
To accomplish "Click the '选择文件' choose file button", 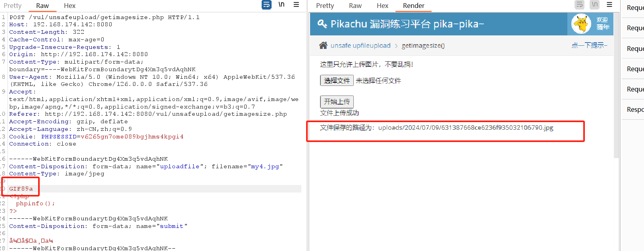I will coord(337,80).
